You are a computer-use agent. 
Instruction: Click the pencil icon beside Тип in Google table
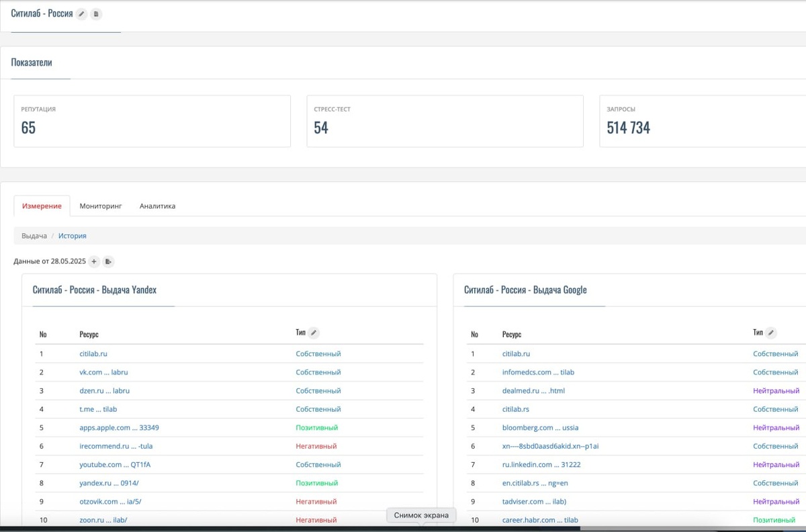[x=771, y=332]
